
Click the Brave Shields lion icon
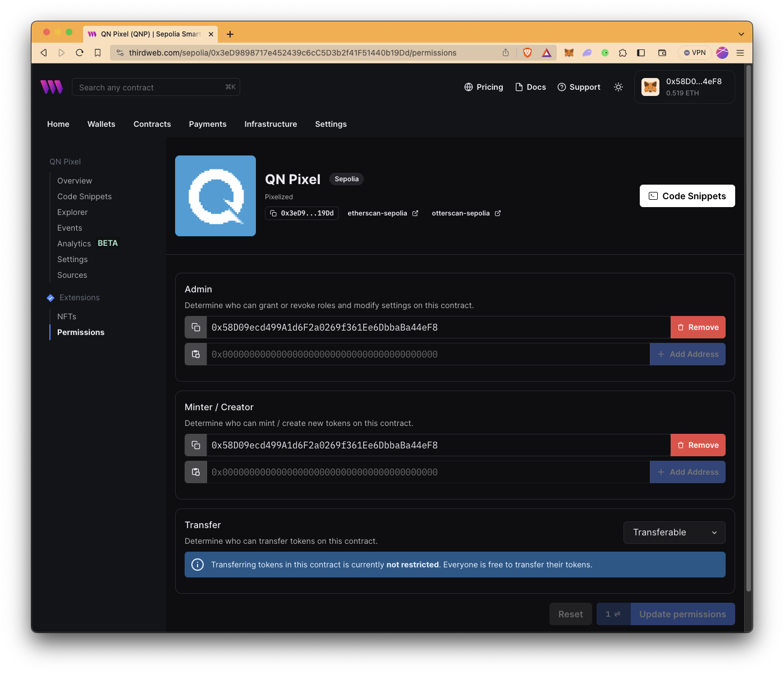point(528,53)
